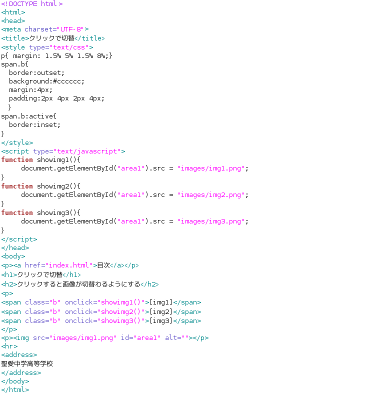Click the [img3] span line

101,321
